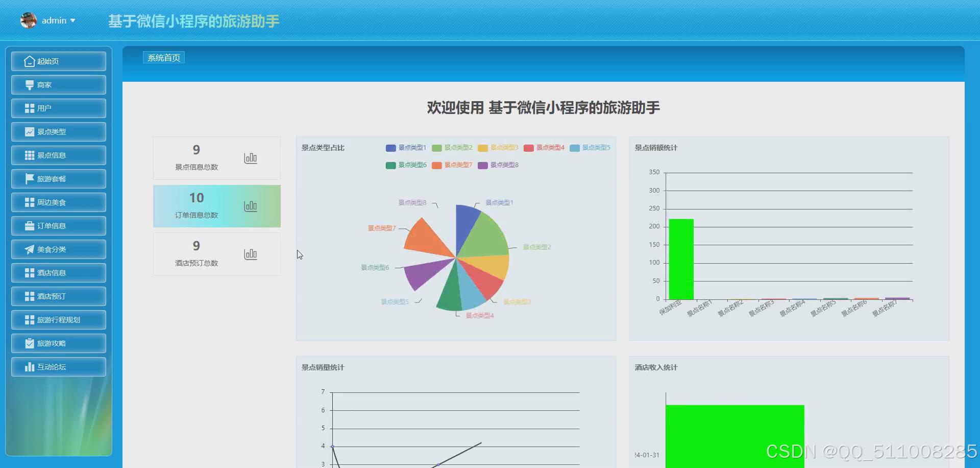This screenshot has width=980, height=468.
Task: Open 景点类型 chart icon in sidebar
Action: 30,132
